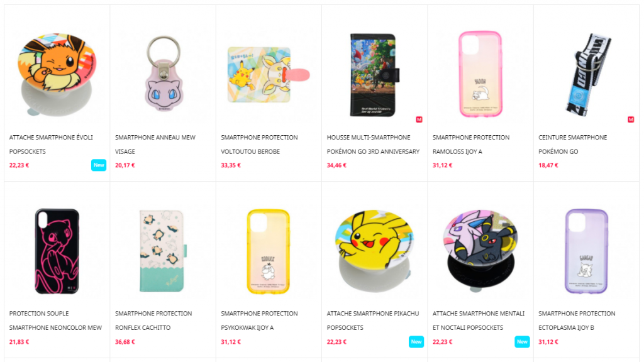Viewport: 644px width, 362px height.
Task: Open the neon Mew black case image
Action: click(x=57, y=251)
